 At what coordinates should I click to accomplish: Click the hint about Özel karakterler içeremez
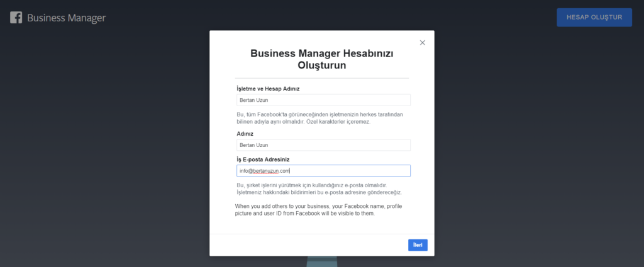point(319,118)
